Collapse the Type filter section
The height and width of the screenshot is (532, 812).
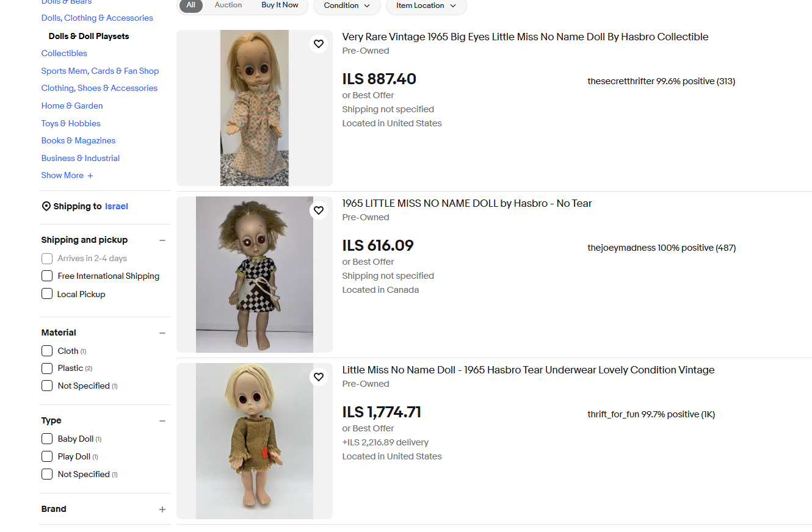click(x=162, y=421)
